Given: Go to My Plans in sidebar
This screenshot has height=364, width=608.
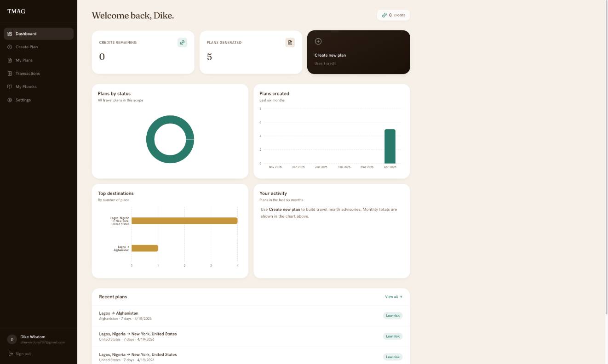Looking at the screenshot, I should tap(39, 60).
